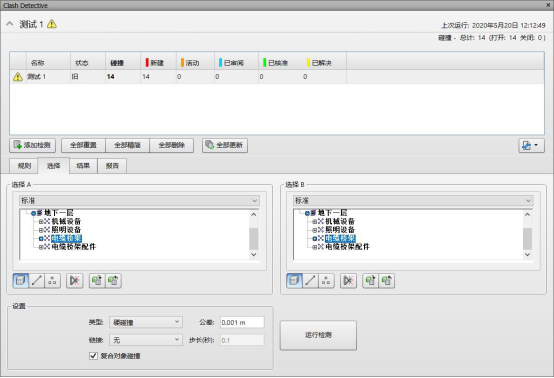Click scroll-up arrow in Selection B tree
The height and width of the screenshot is (378, 554).
click(528, 214)
